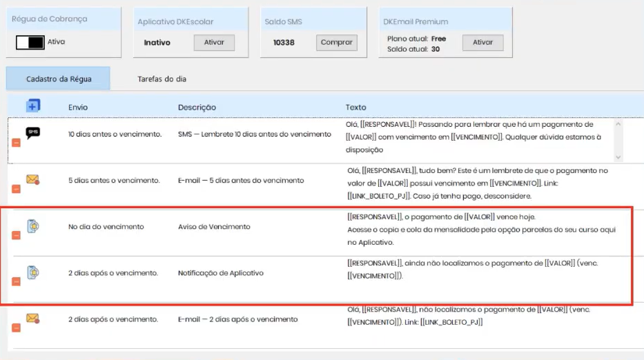Sort by the Envio column header
Viewport: 644px width, 360px height.
click(x=78, y=107)
